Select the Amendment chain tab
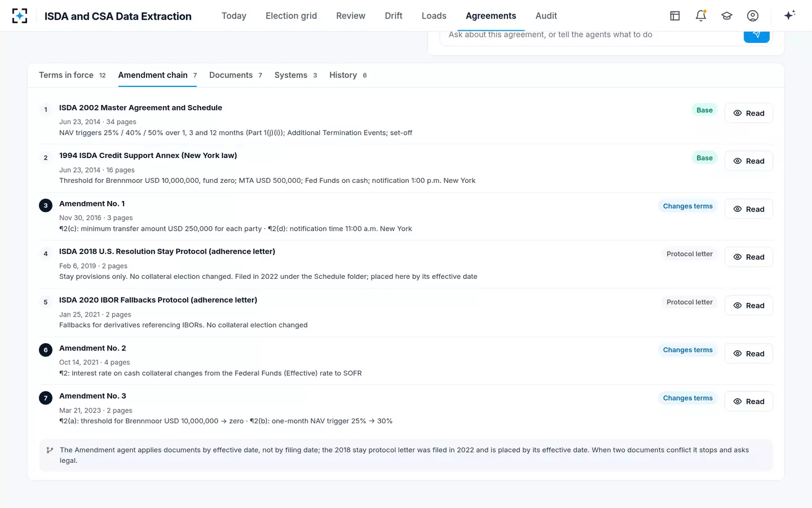This screenshot has width=812, height=508. point(157,75)
